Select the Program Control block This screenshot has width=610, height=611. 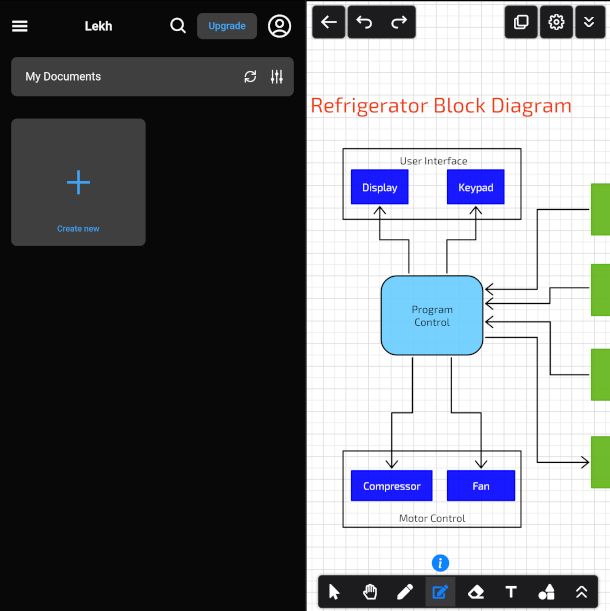tap(432, 315)
